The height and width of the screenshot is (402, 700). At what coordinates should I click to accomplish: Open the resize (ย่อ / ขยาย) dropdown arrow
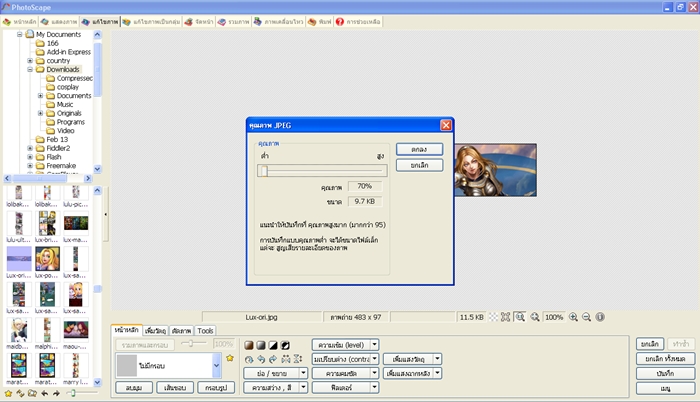[x=303, y=373]
